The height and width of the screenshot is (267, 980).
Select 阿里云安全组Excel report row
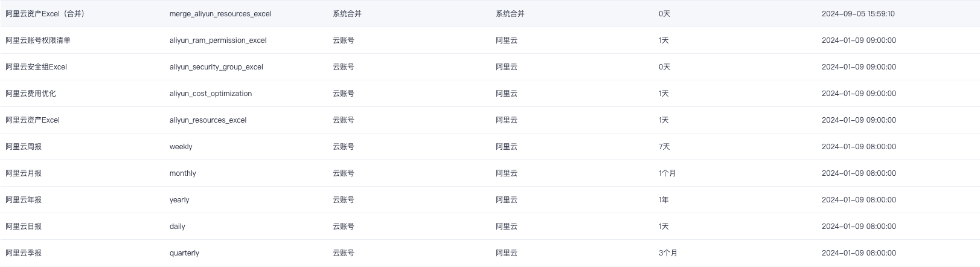(36, 67)
